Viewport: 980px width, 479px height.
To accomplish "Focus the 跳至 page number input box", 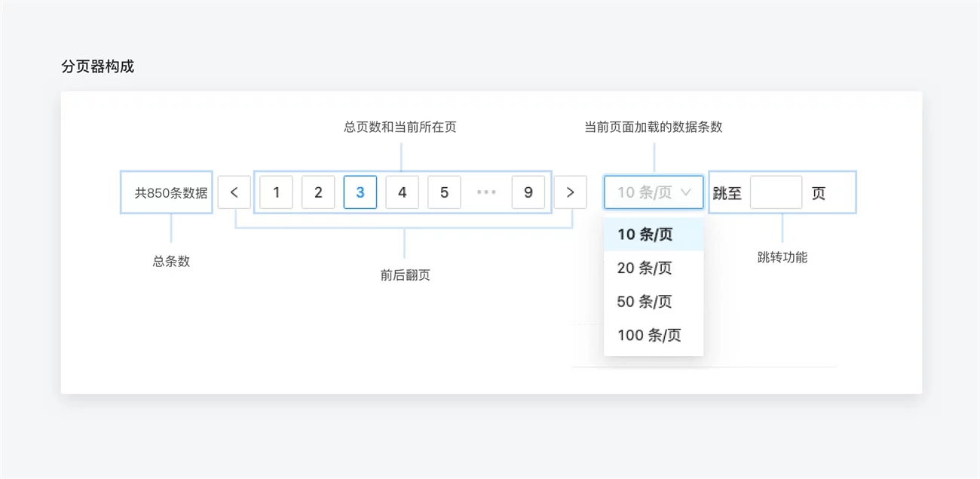I will coord(776,192).
